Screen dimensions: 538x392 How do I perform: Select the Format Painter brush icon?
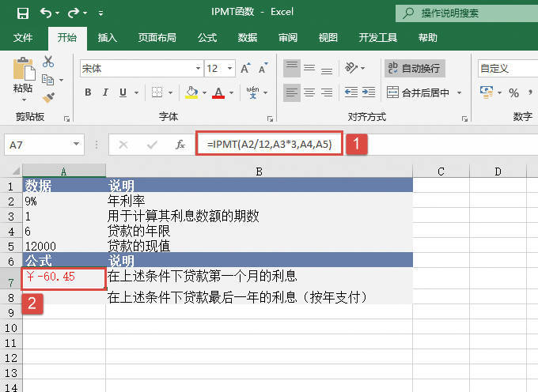[x=48, y=97]
